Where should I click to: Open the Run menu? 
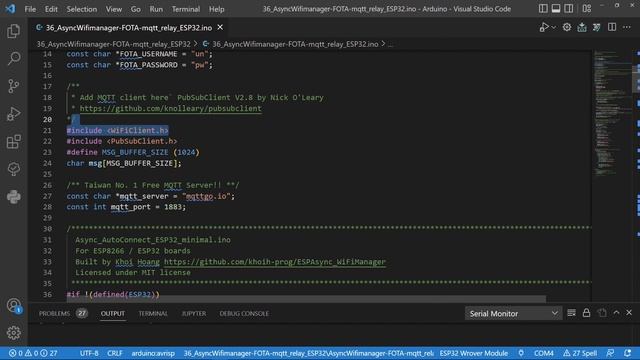click(x=156, y=9)
